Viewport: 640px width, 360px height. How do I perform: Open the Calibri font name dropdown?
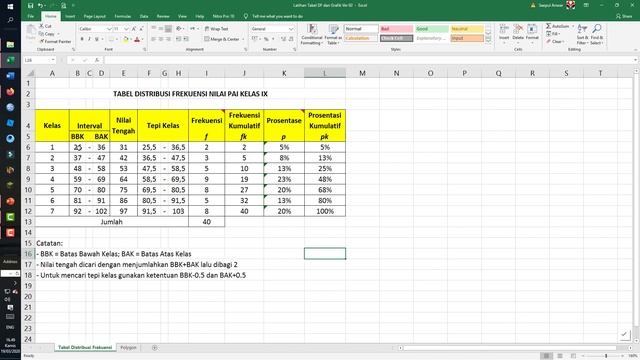point(109,29)
